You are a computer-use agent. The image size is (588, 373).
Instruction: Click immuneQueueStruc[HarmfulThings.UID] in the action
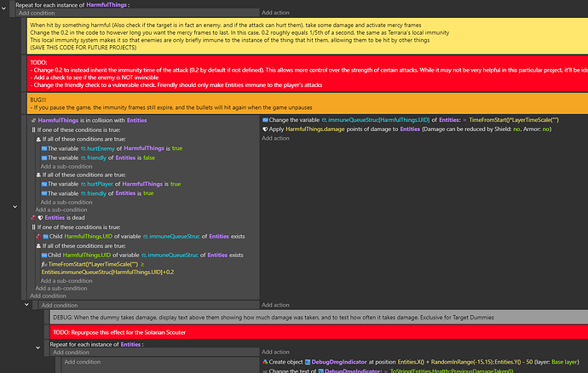(x=378, y=120)
